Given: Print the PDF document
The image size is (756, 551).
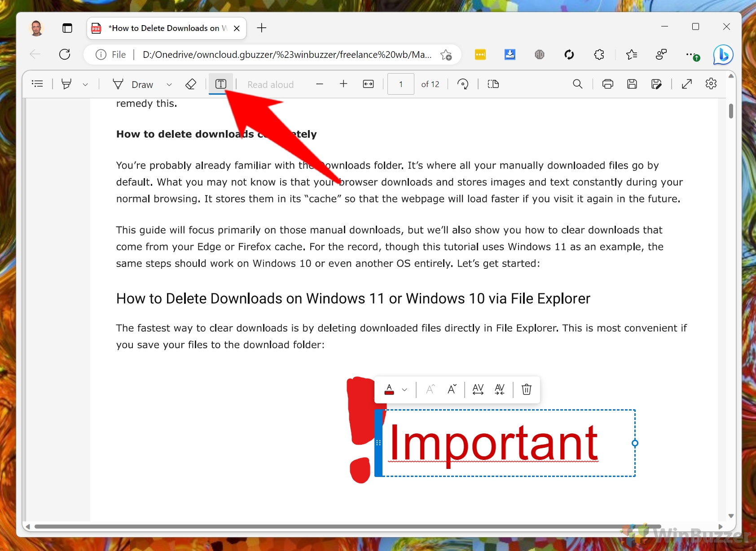Looking at the screenshot, I should [607, 84].
